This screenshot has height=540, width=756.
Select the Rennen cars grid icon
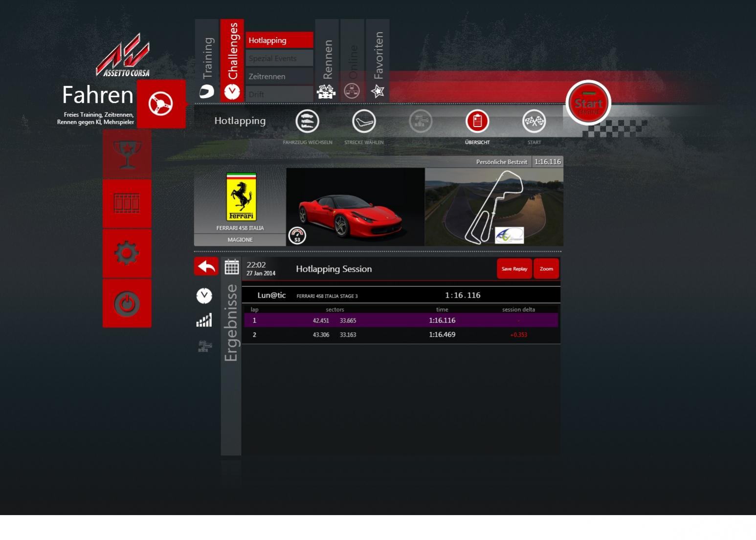(326, 91)
